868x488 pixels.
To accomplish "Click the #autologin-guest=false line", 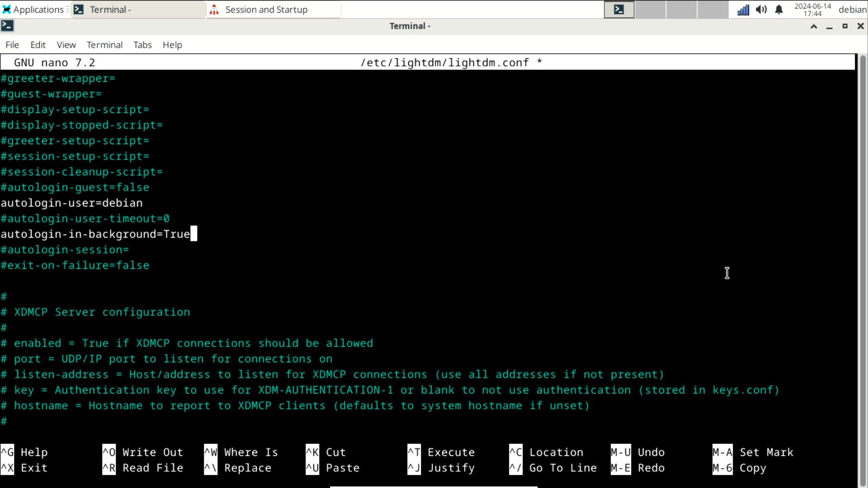I will click(75, 188).
